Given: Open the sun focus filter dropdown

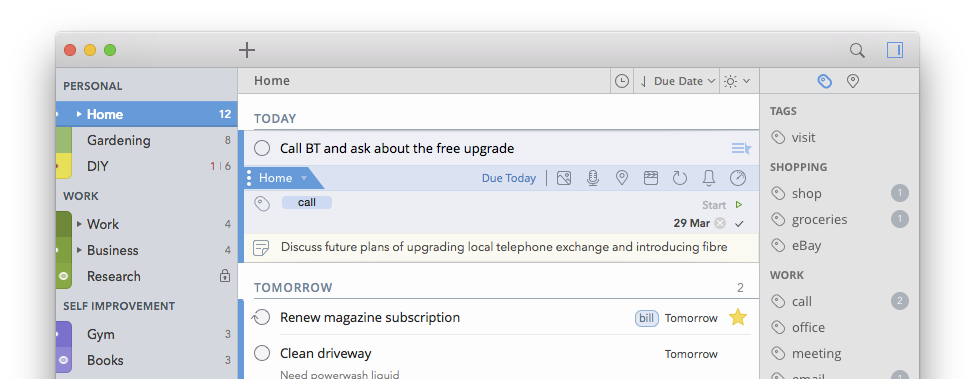Looking at the screenshot, I should click(737, 81).
